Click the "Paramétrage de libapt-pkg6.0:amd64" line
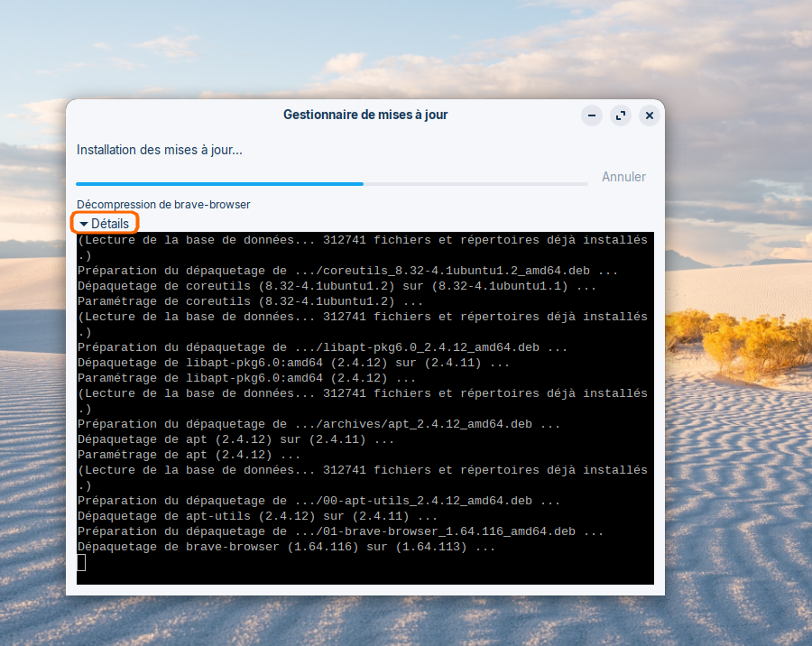 (x=246, y=378)
